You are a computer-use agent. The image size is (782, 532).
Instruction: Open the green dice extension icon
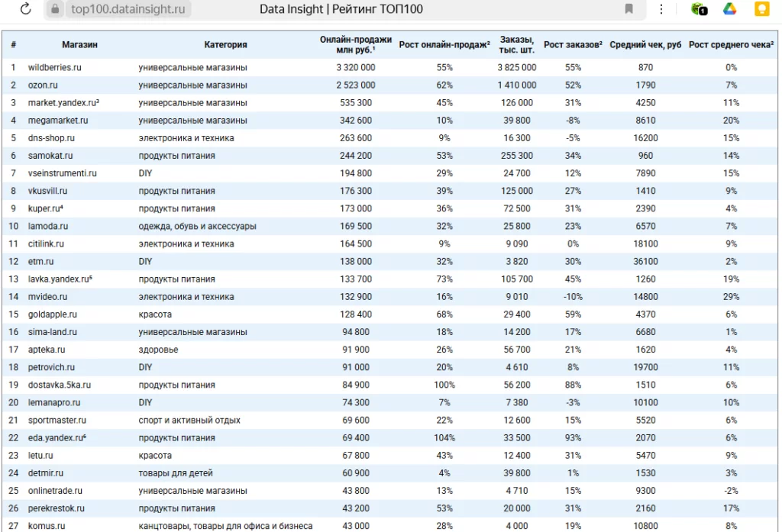pyautogui.click(x=700, y=9)
